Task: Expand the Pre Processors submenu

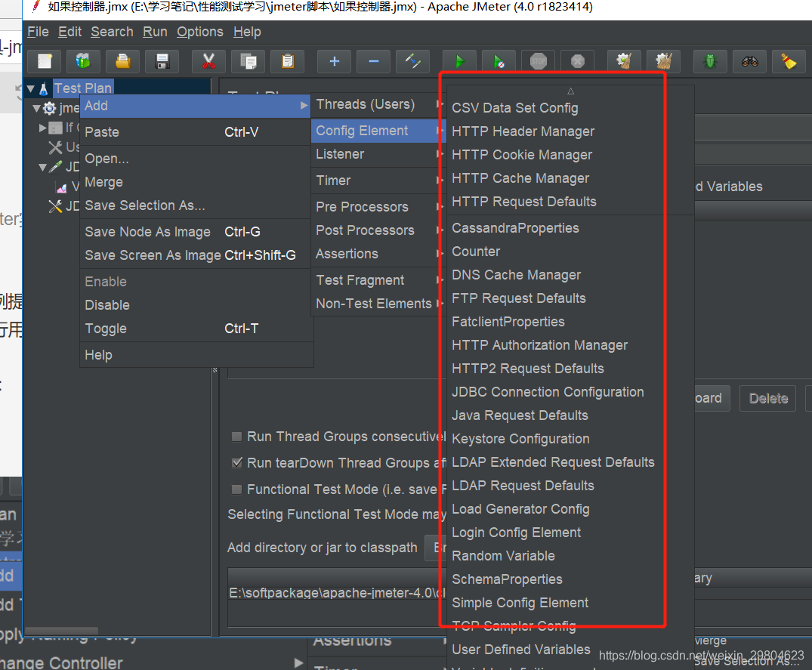Action: click(378, 207)
